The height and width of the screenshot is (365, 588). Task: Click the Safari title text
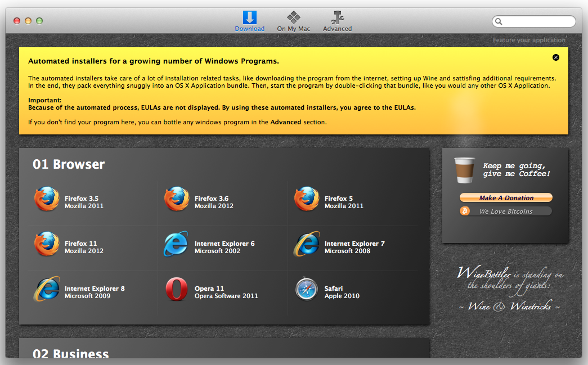tap(333, 289)
